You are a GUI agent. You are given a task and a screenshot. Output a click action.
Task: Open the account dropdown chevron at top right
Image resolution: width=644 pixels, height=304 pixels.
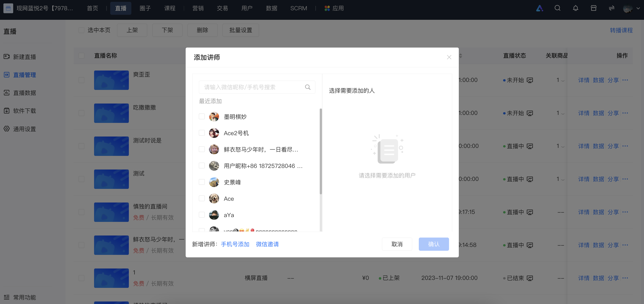click(x=638, y=8)
